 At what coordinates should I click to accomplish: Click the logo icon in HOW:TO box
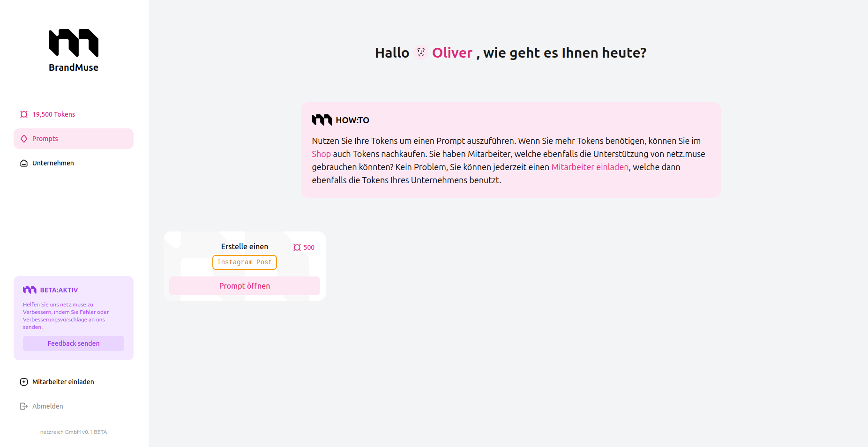[x=322, y=120]
